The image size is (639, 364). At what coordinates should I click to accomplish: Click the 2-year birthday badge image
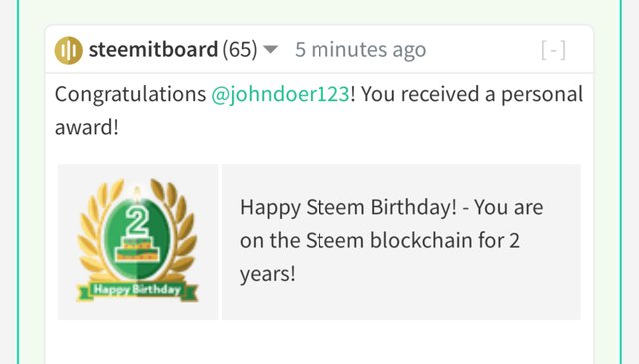click(x=138, y=240)
